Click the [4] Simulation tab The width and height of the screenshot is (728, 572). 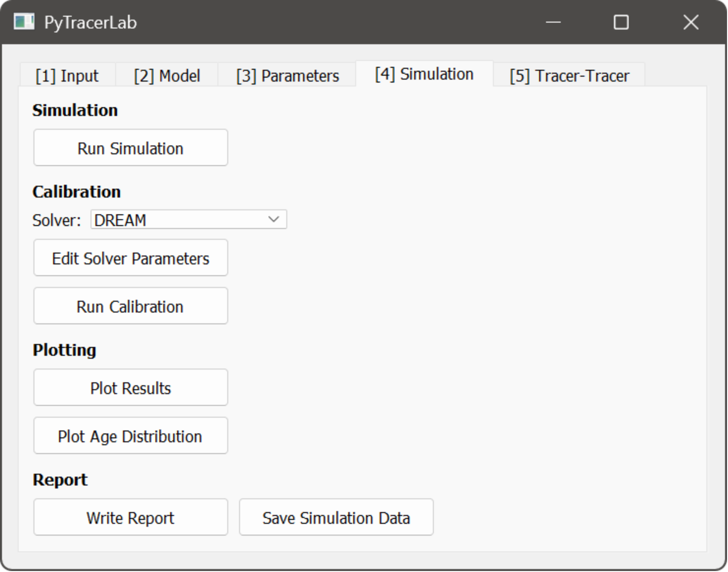pos(424,74)
